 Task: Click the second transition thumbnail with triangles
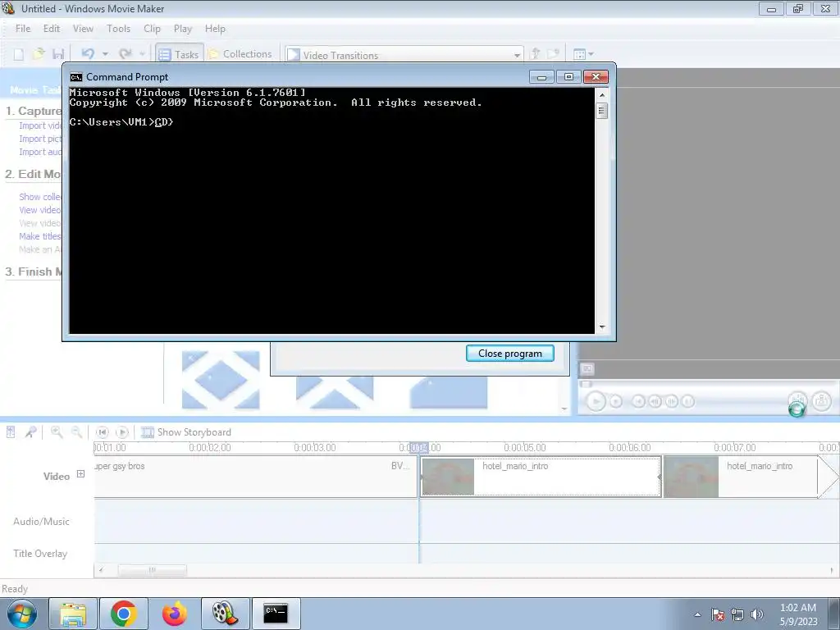point(335,392)
